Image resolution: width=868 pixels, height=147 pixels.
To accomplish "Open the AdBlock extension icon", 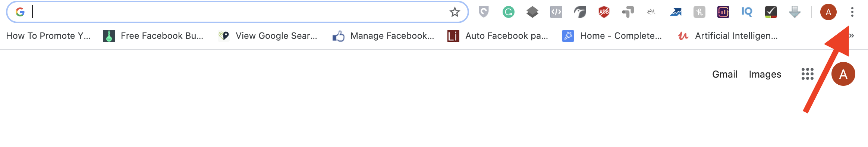I will point(604,12).
